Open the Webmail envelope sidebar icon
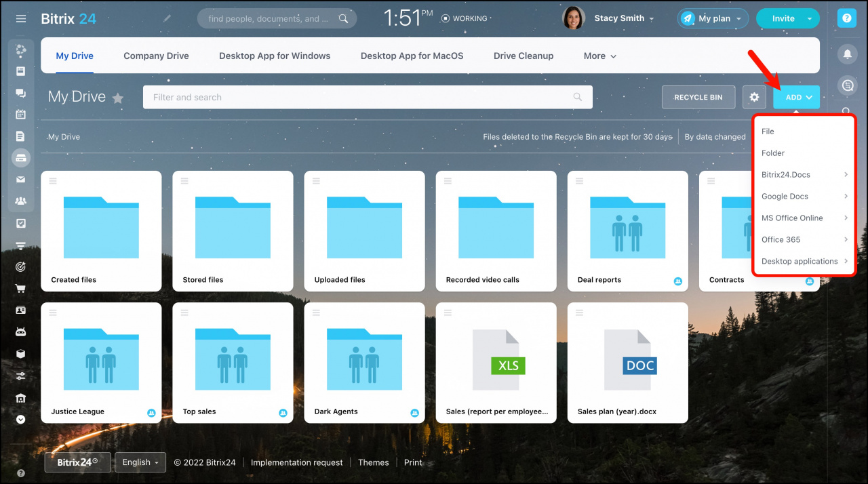The image size is (868, 484). pos(21,180)
